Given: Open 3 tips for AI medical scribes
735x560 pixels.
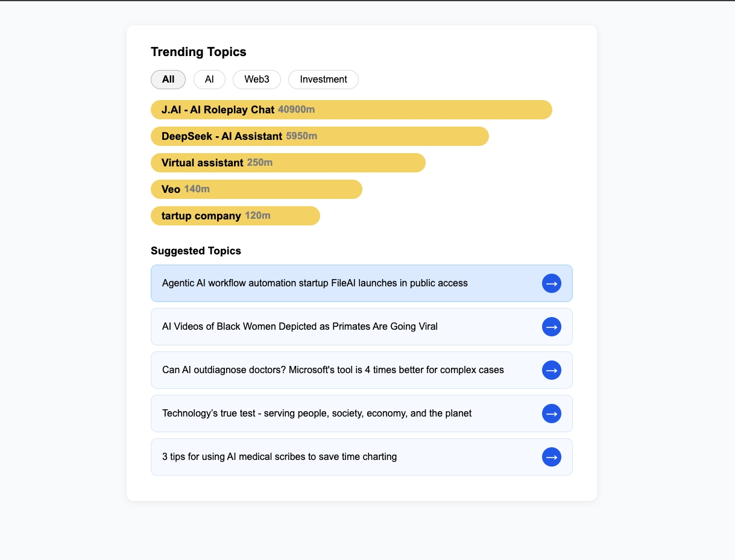Looking at the screenshot, I should tap(362, 457).
